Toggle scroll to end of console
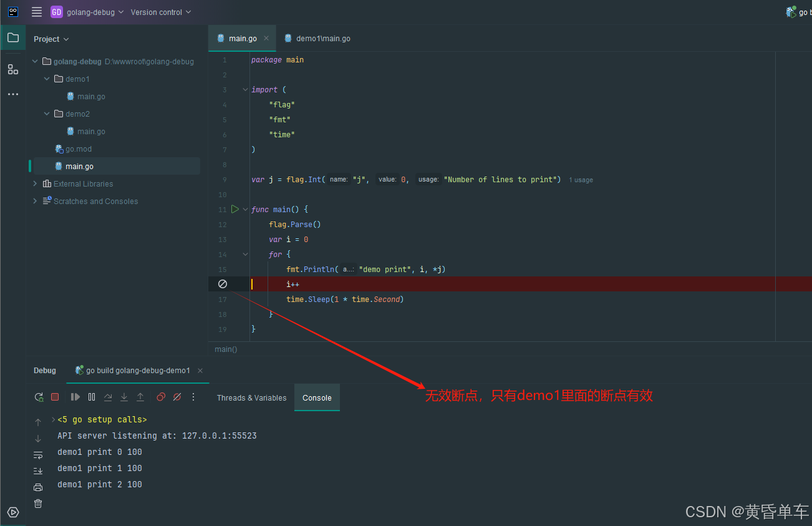This screenshot has width=812, height=526. pos(38,471)
